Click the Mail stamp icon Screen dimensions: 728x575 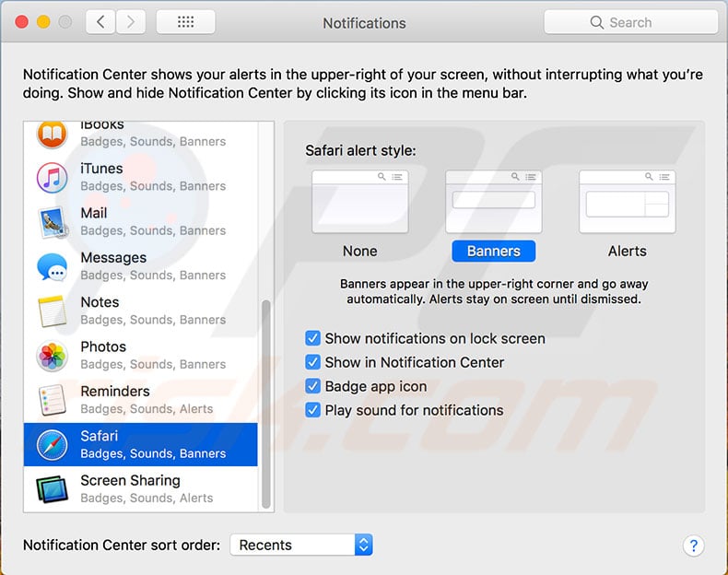(x=53, y=222)
